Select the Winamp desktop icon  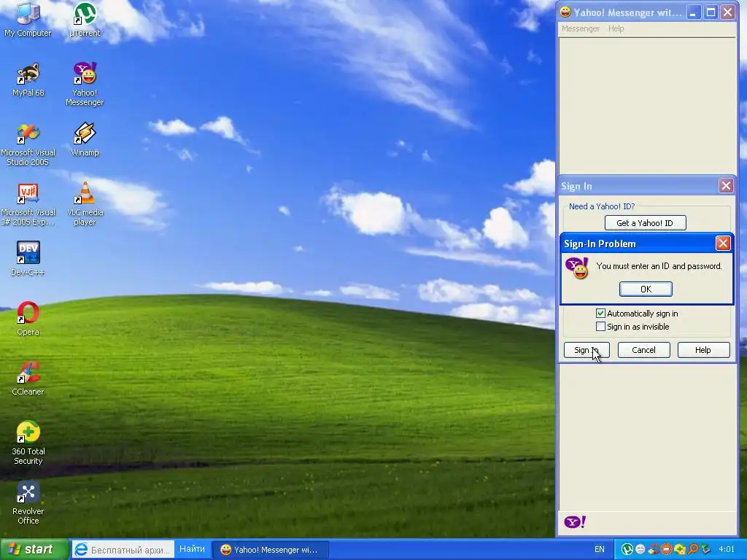(85, 139)
